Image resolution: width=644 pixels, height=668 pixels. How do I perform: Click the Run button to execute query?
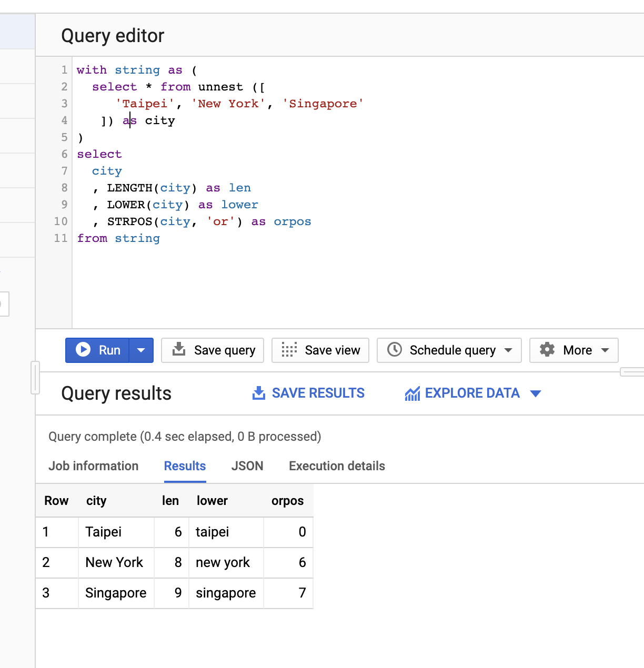coord(104,350)
